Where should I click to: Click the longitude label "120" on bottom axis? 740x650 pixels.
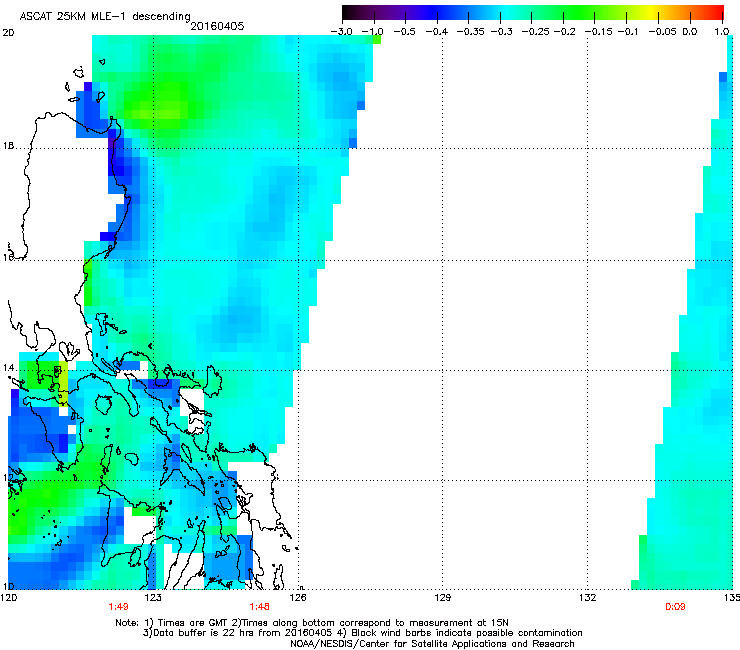(8, 598)
